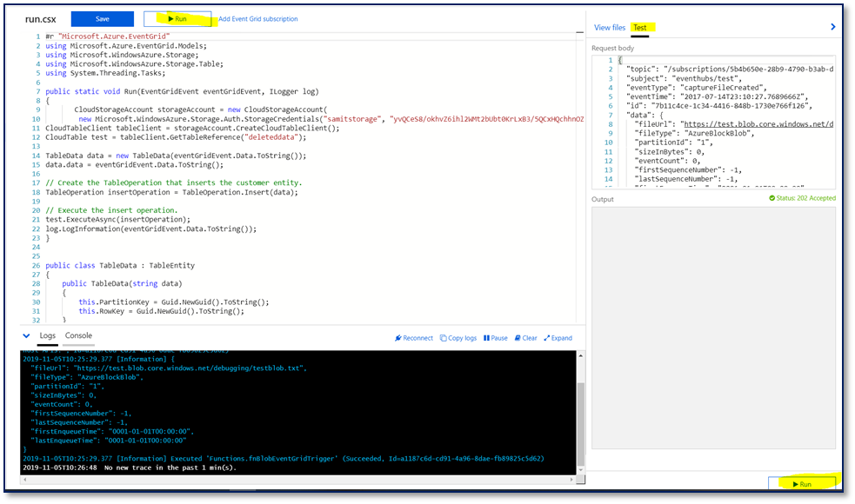Open the Logs tab
Image resolution: width=855 pixels, height=504 pixels.
pos(48,335)
